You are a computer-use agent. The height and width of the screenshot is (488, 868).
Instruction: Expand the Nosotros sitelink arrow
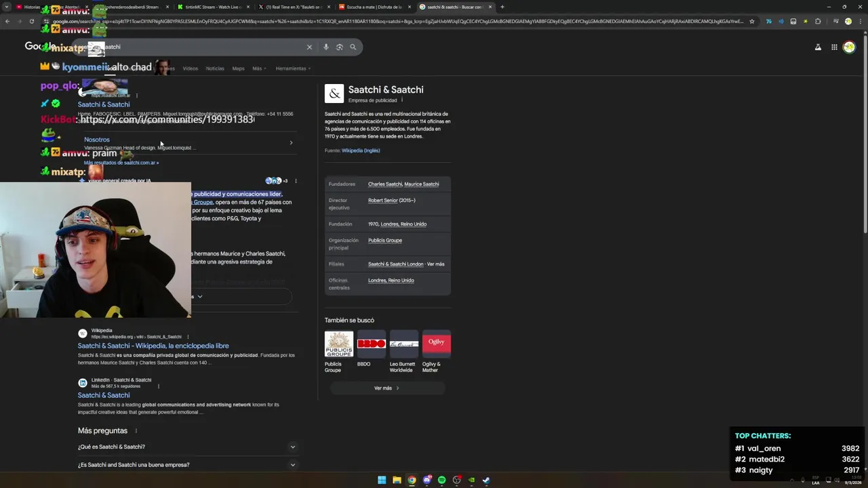click(x=291, y=142)
